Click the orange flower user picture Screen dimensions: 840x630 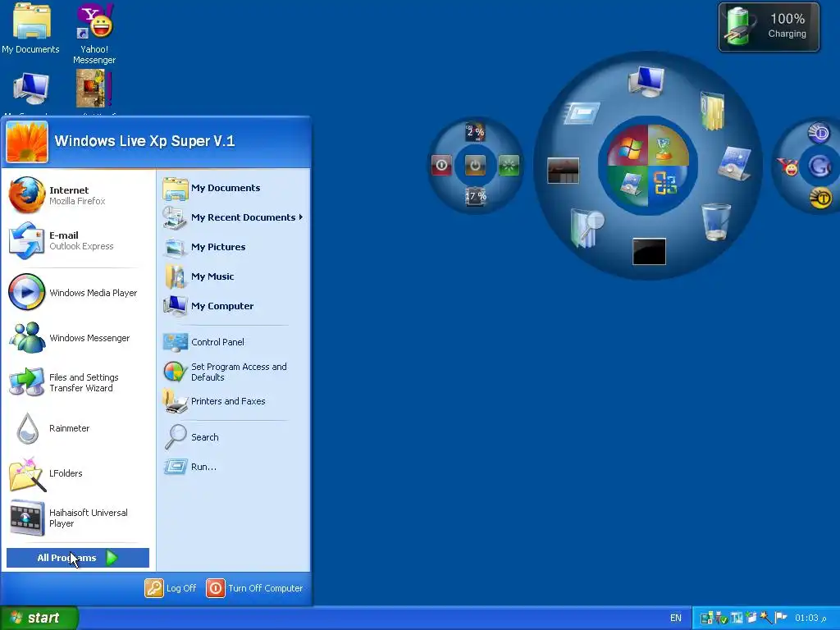pos(27,142)
